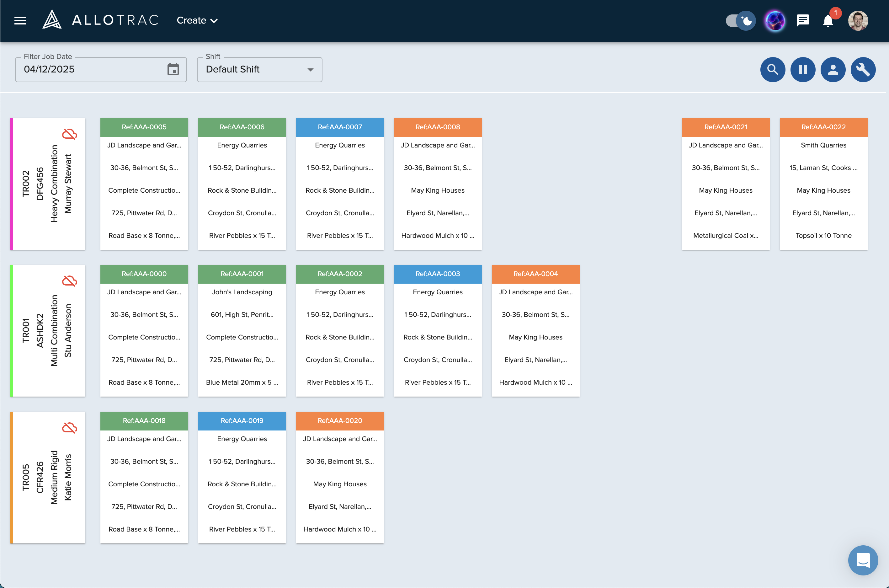Click Smith Quarries in job AAA-0022
Image resolution: width=889 pixels, height=588 pixels.
click(x=823, y=145)
